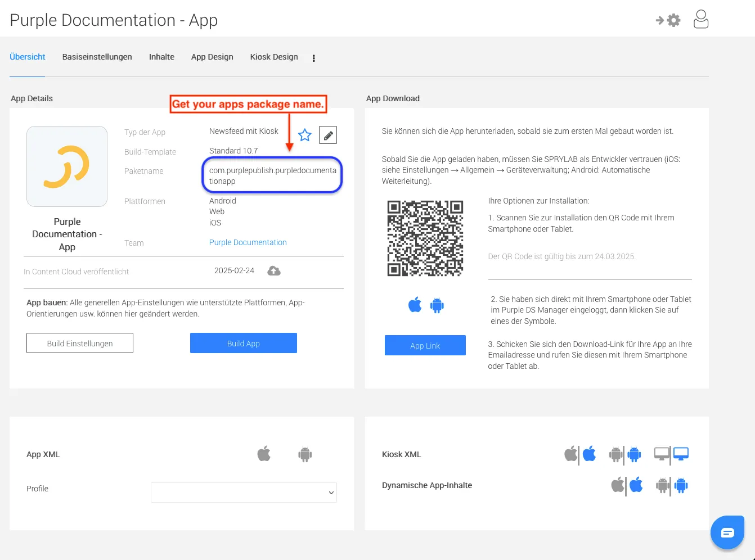Go to the Inhalte tab
The height and width of the screenshot is (560, 755).
tap(161, 57)
